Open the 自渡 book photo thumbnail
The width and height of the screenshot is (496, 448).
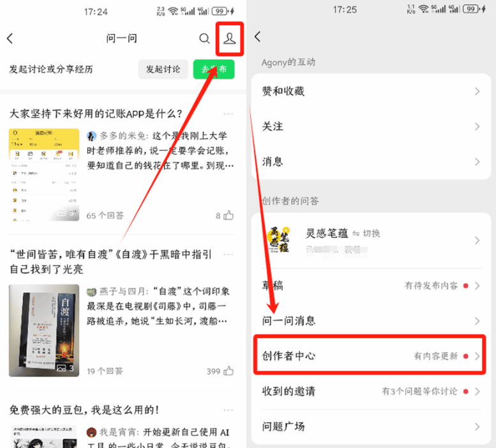(x=44, y=331)
